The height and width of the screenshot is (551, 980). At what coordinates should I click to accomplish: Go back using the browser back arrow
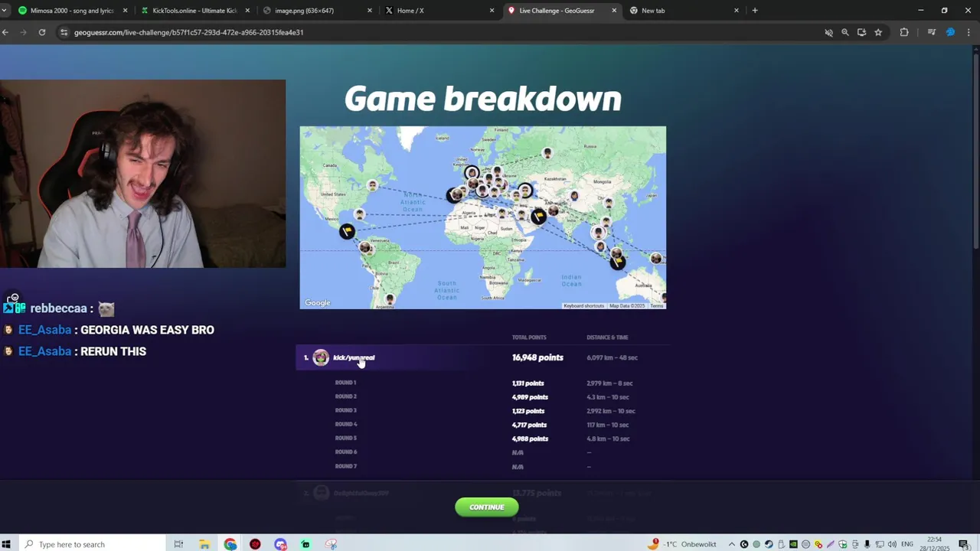tap(5, 32)
